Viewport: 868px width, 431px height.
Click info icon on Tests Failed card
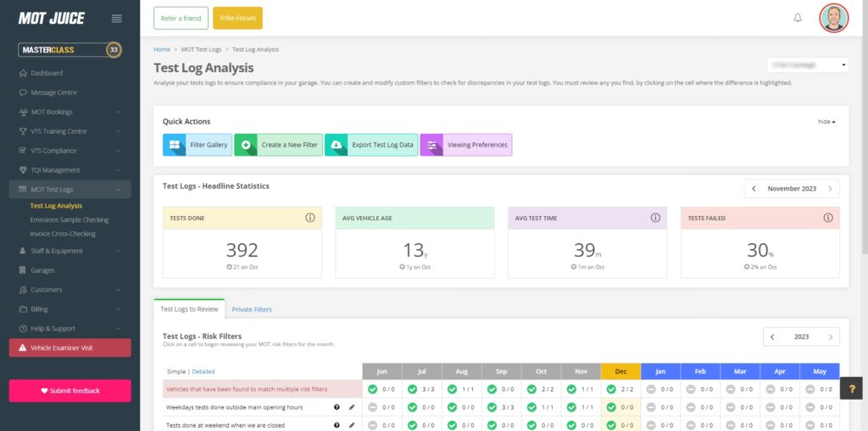click(828, 218)
